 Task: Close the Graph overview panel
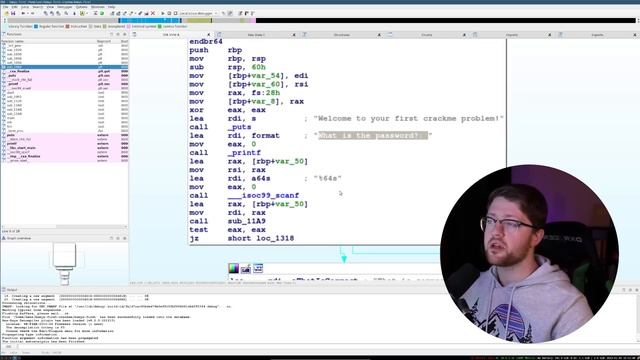(x=125, y=238)
